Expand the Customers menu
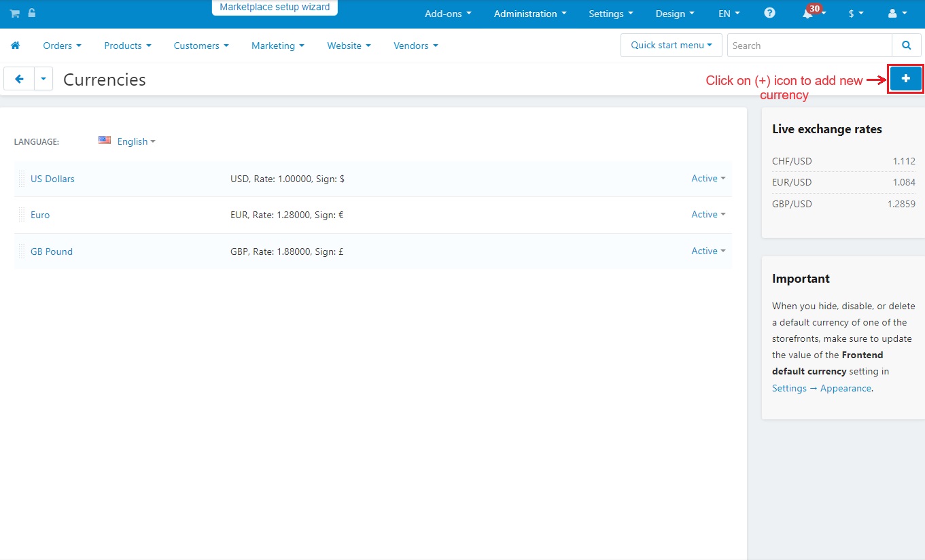 (201, 46)
